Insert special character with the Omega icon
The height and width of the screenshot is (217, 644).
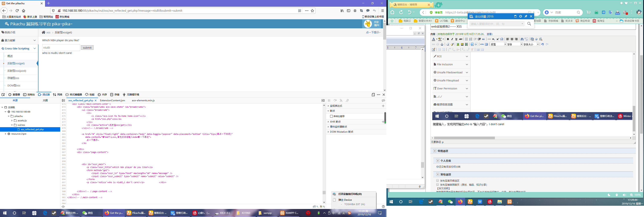[x=502, y=39]
